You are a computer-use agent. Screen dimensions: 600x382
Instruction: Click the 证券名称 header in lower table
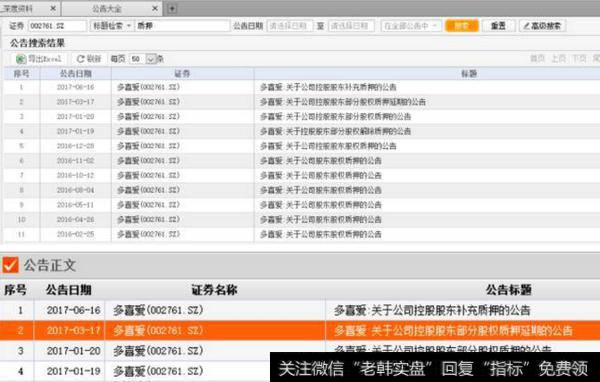[x=214, y=290]
